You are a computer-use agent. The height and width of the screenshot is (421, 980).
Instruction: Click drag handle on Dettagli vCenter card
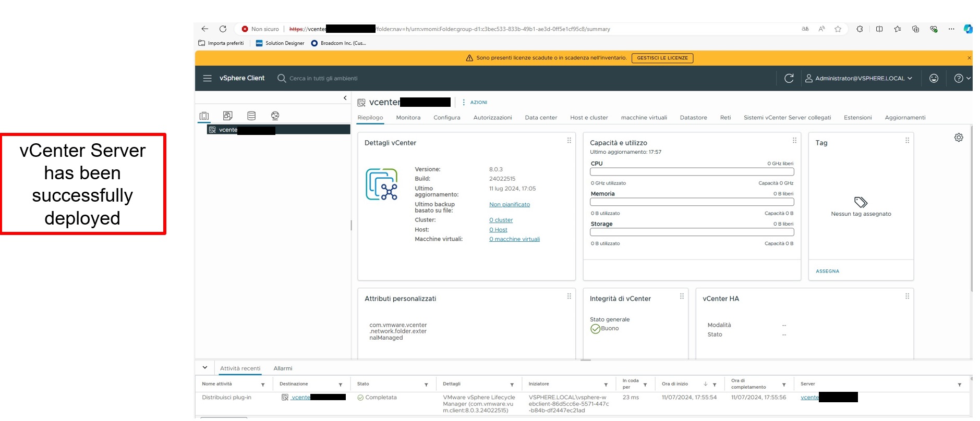tap(569, 141)
